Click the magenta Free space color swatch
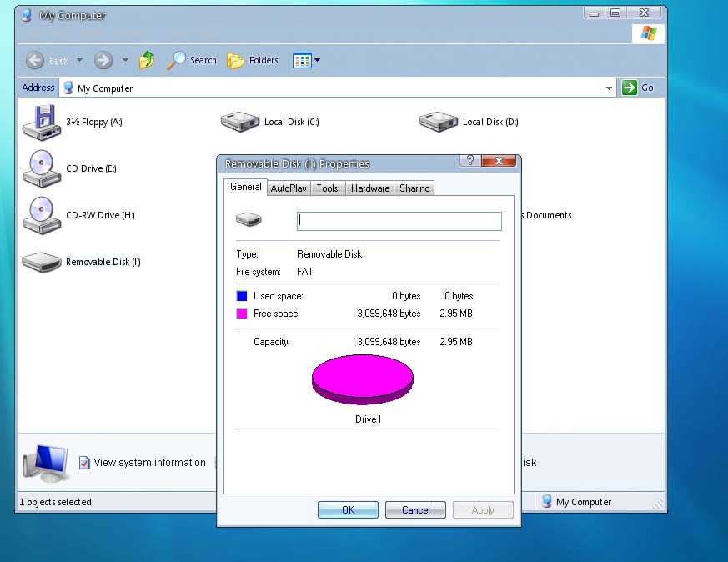Image resolution: width=728 pixels, height=562 pixels. pos(242,314)
